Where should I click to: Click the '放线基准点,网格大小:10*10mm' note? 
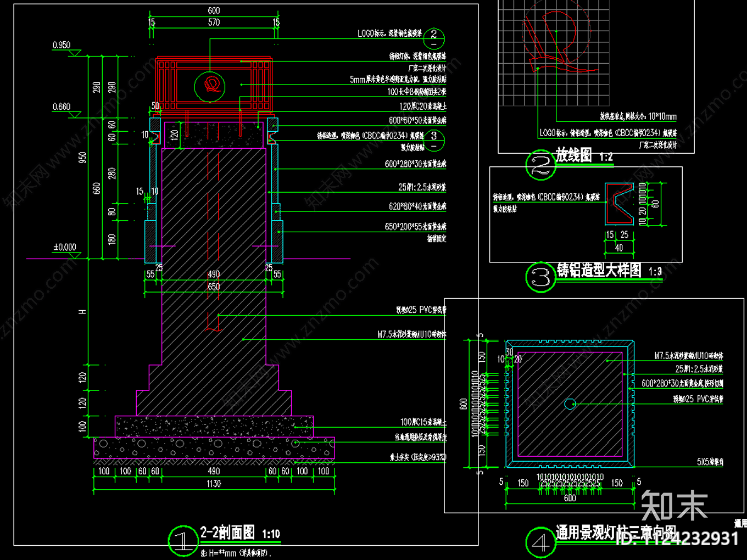pos(638,116)
